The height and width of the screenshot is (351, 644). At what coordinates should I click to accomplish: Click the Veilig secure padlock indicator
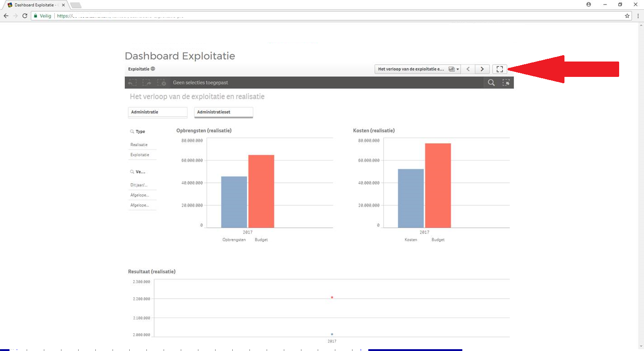tap(42, 16)
